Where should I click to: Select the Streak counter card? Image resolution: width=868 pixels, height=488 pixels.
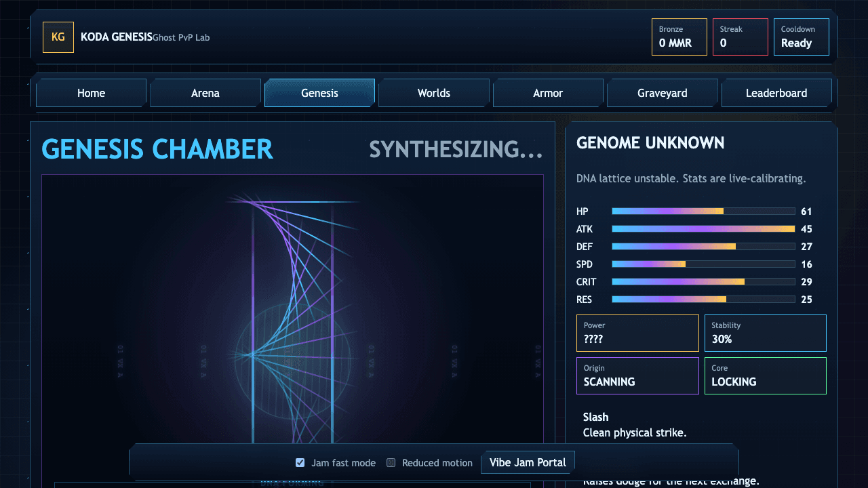point(741,37)
